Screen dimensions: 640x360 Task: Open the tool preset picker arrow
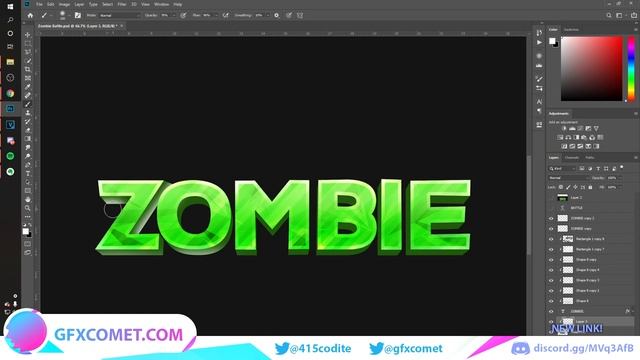pyautogui.click(x=51, y=16)
